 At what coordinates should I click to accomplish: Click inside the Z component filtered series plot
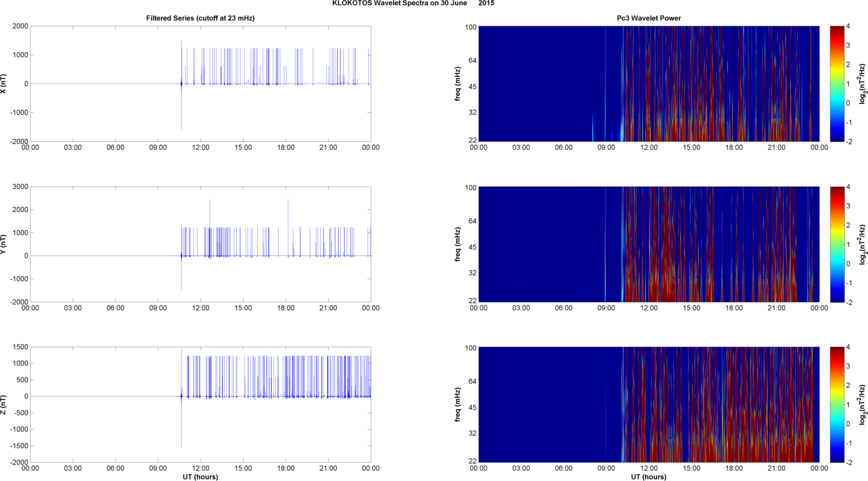pyautogui.click(x=201, y=405)
